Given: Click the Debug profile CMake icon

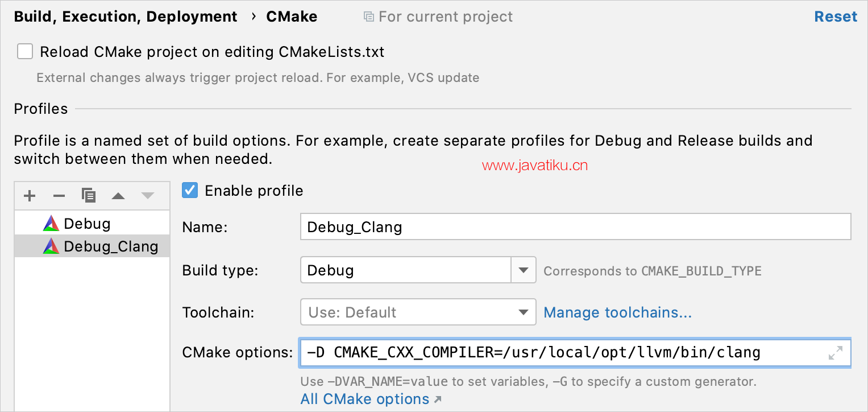Looking at the screenshot, I should point(51,224).
